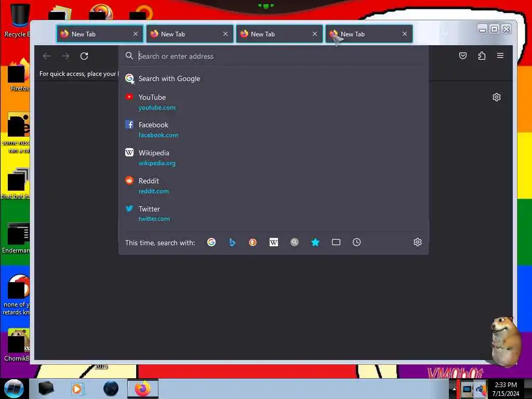
Task: Click the reddit.com suggestion link text
Action: (153, 191)
